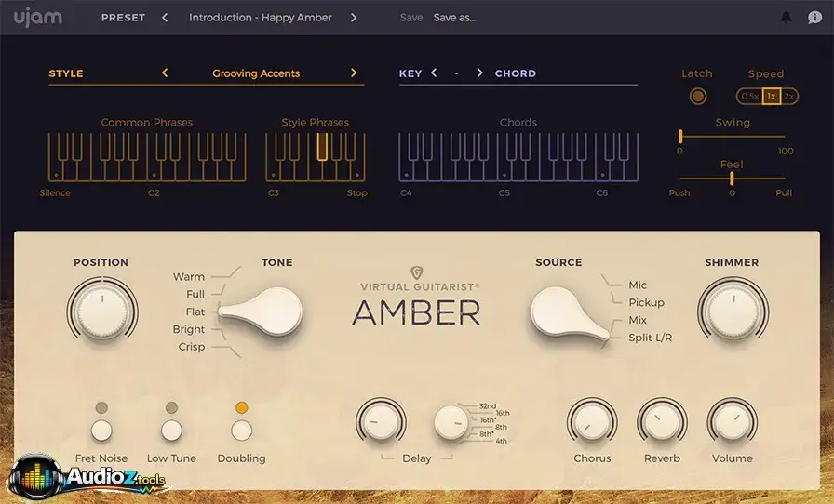Adjust the Swing slider handle

(x=680, y=137)
